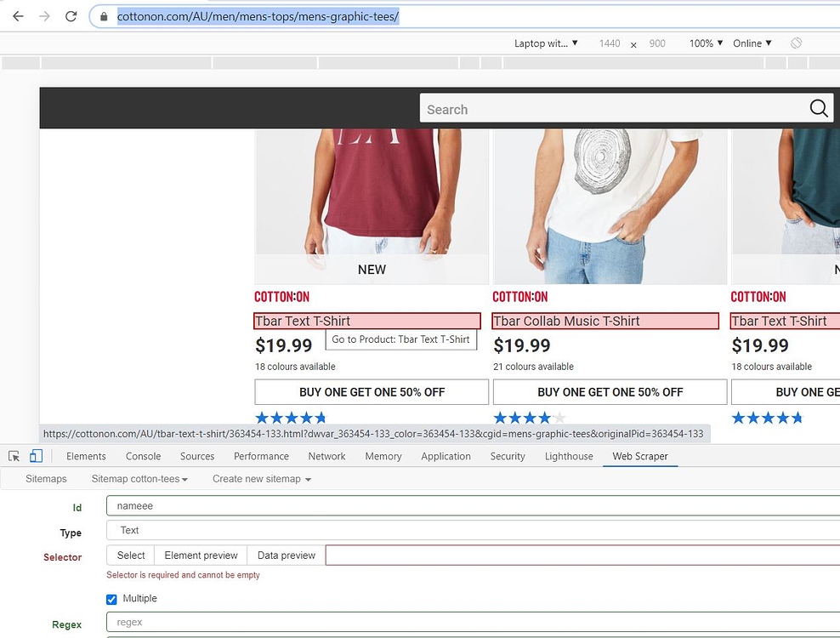Open the Online throttling dropdown
This screenshot has width=840, height=638.
[752, 43]
